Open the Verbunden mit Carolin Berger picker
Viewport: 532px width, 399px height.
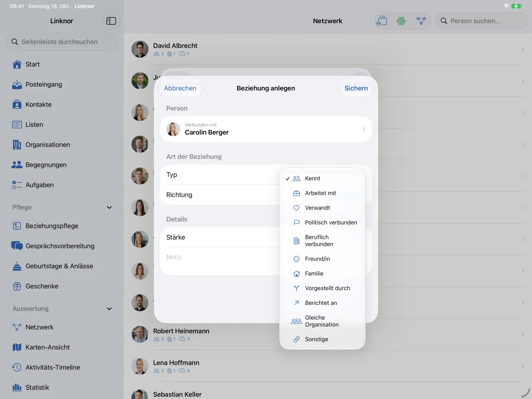[x=266, y=129]
